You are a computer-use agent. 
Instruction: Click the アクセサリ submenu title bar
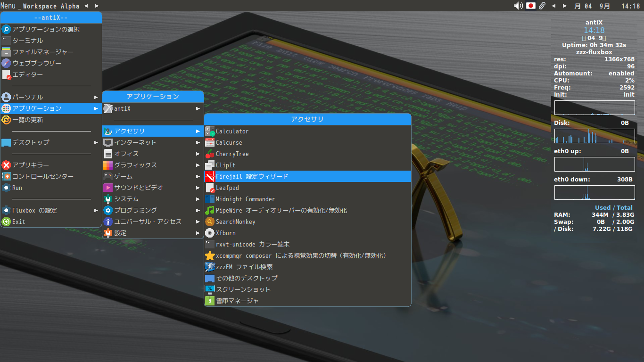307,119
